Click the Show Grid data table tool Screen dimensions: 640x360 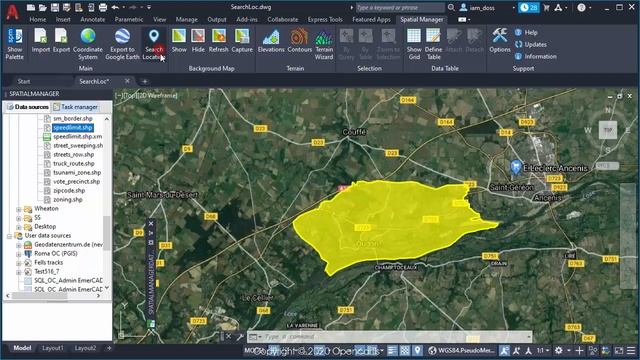coord(414,44)
